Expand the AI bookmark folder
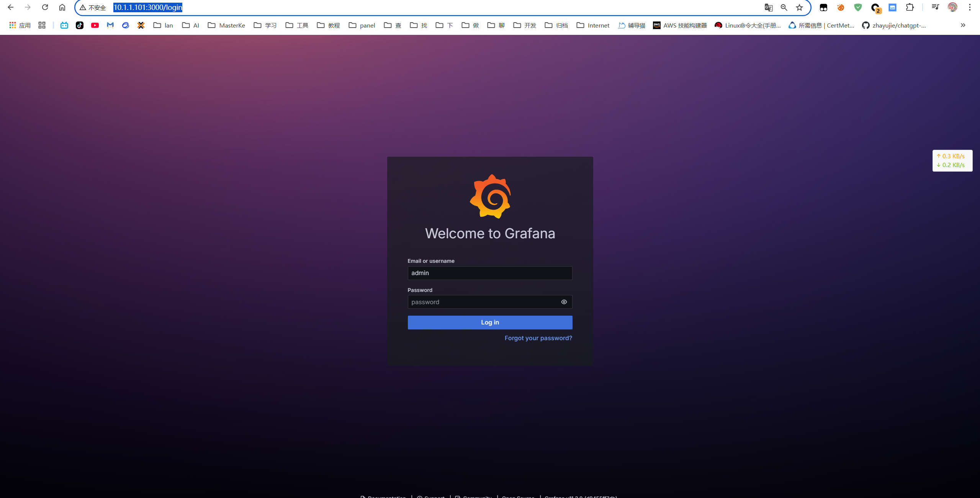Viewport: 980px width, 498px height. 191,25
